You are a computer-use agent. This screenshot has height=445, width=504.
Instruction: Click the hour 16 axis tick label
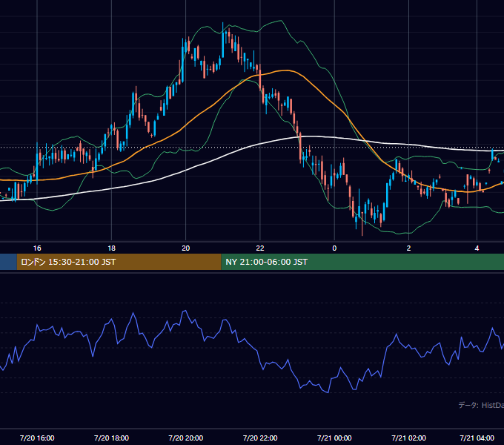(x=37, y=248)
